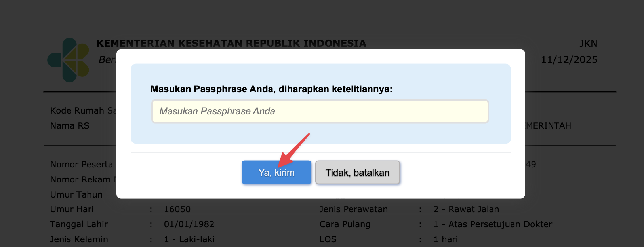
Task: Click the date 11/12/2025
Action: pyautogui.click(x=569, y=60)
